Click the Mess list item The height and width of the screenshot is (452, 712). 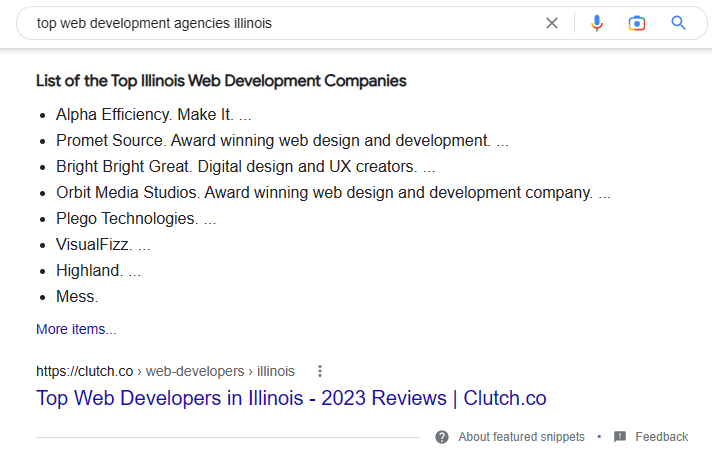(77, 297)
